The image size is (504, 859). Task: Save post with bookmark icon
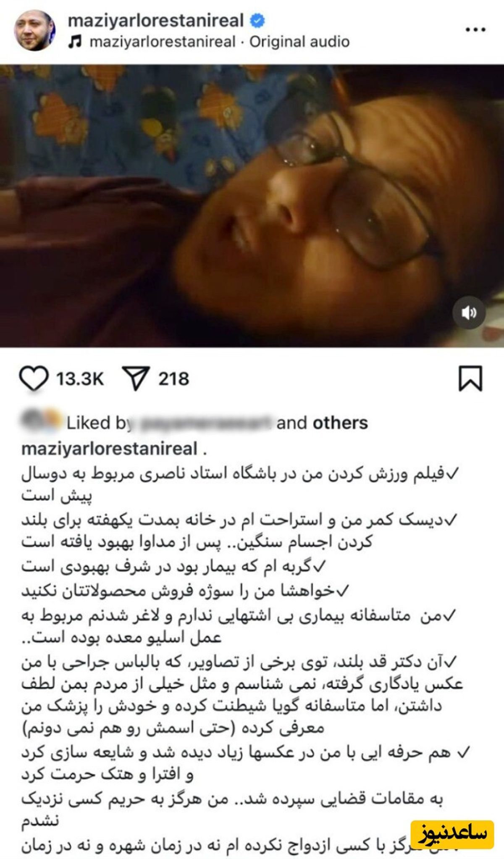[x=470, y=378]
